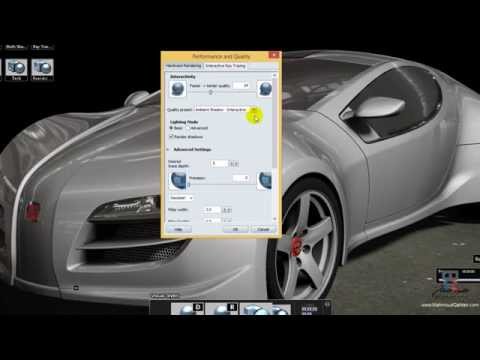Click the Precision slider track

(x=222, y=184)
